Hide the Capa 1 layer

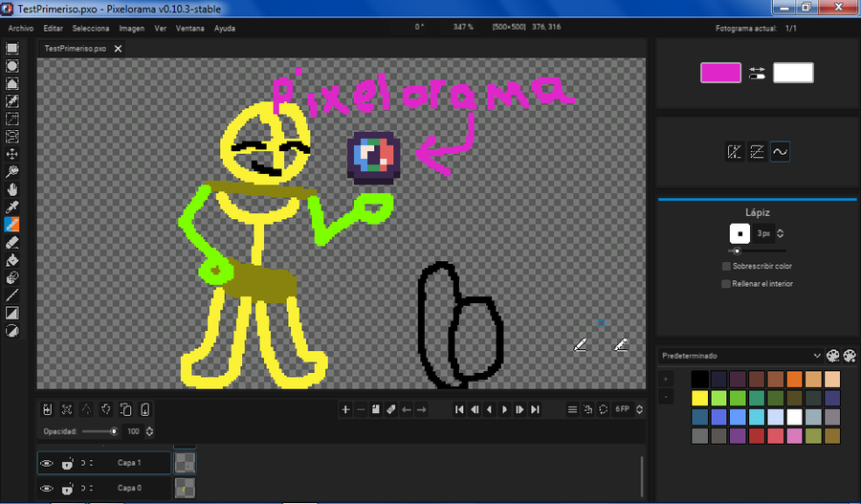point(47,464)
